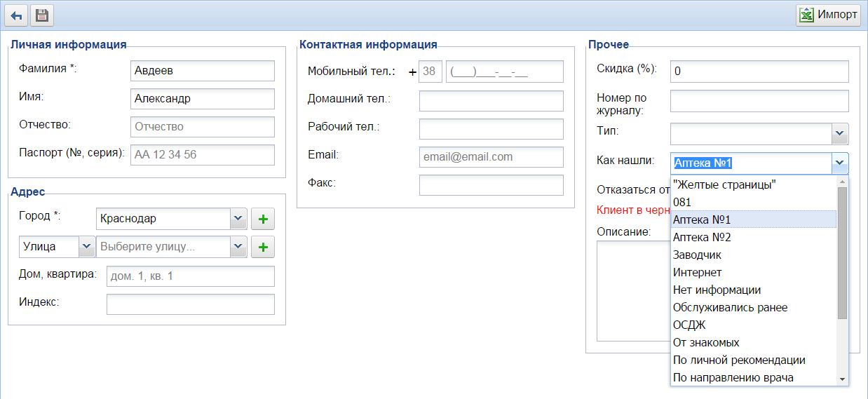Pick От знакомых in the list
Image resolution: width=868 pixels, height=399 pixels.
pyautogui.click(x=706, y=342)
